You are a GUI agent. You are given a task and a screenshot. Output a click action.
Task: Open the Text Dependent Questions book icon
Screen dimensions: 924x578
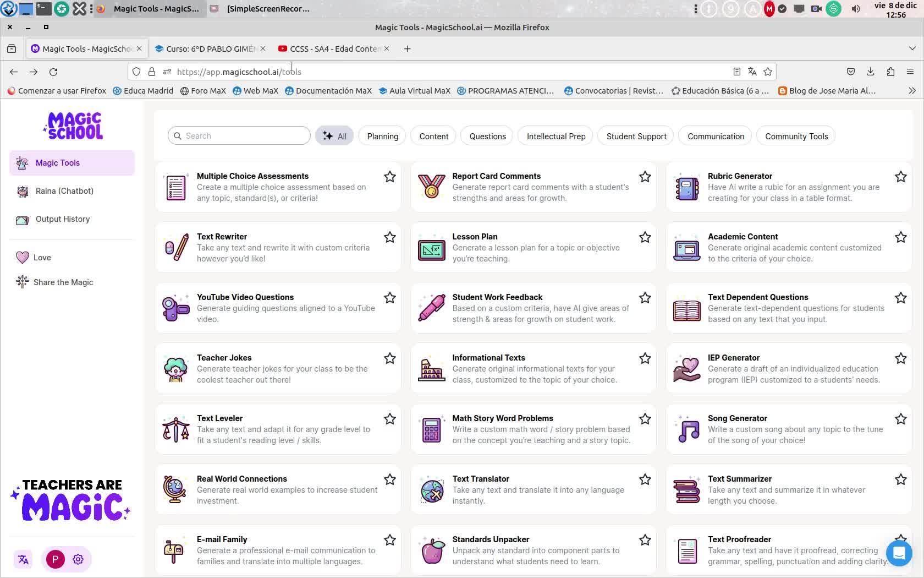(x=687, y=310)
